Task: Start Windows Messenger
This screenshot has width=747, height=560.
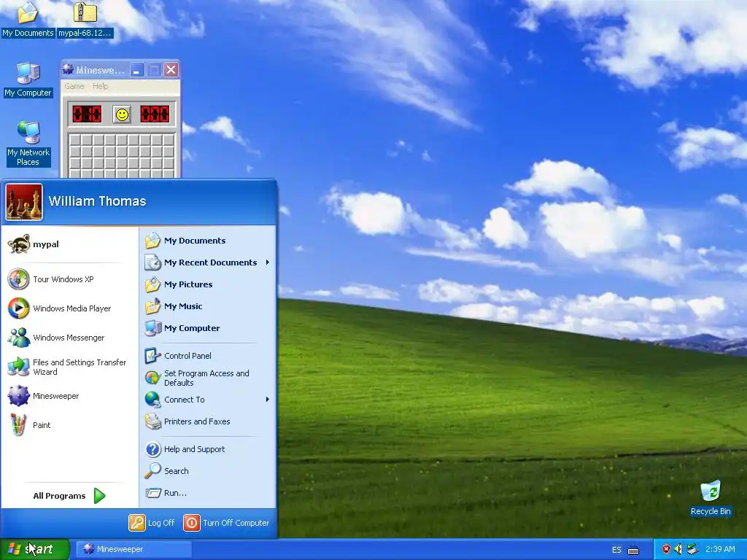Action: pos(69,337)
